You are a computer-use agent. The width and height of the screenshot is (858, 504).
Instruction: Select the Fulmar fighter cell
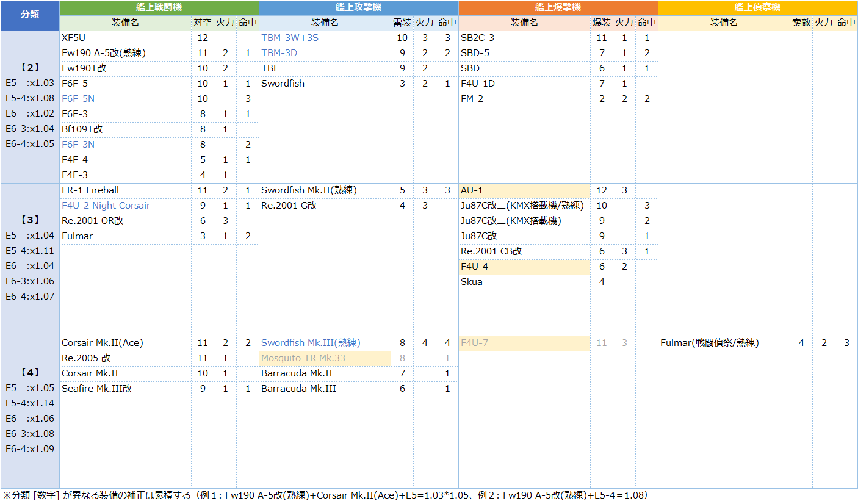(x=126, y=236)
